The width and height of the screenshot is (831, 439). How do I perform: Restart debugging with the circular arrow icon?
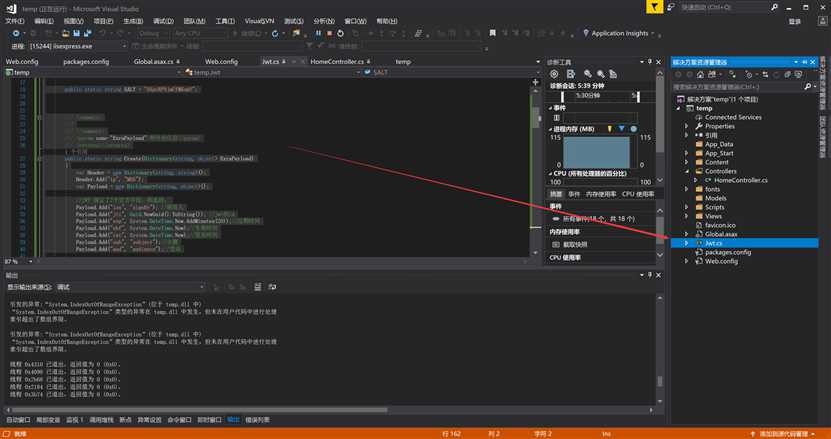click(340, 33)
